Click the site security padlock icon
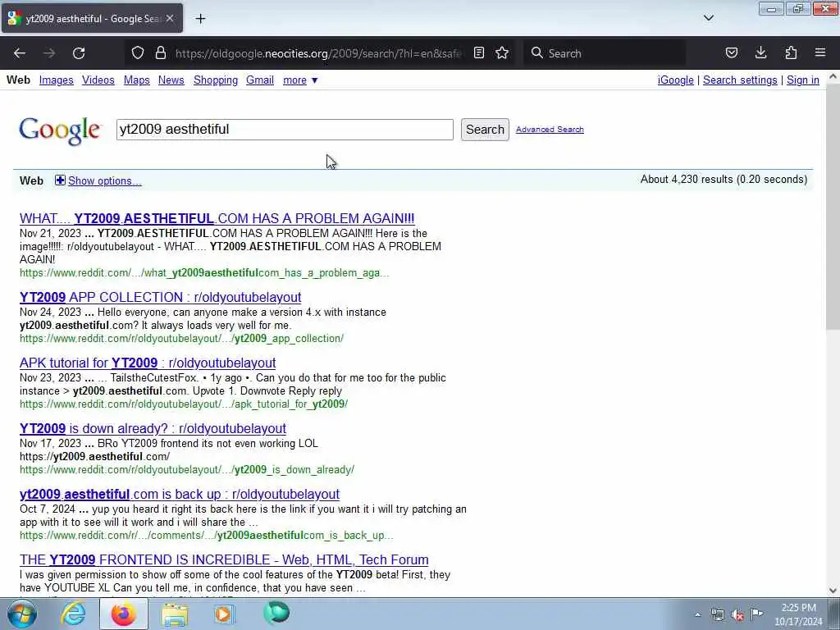The width and height of the screenshot is (840, 630). point(160,53)
